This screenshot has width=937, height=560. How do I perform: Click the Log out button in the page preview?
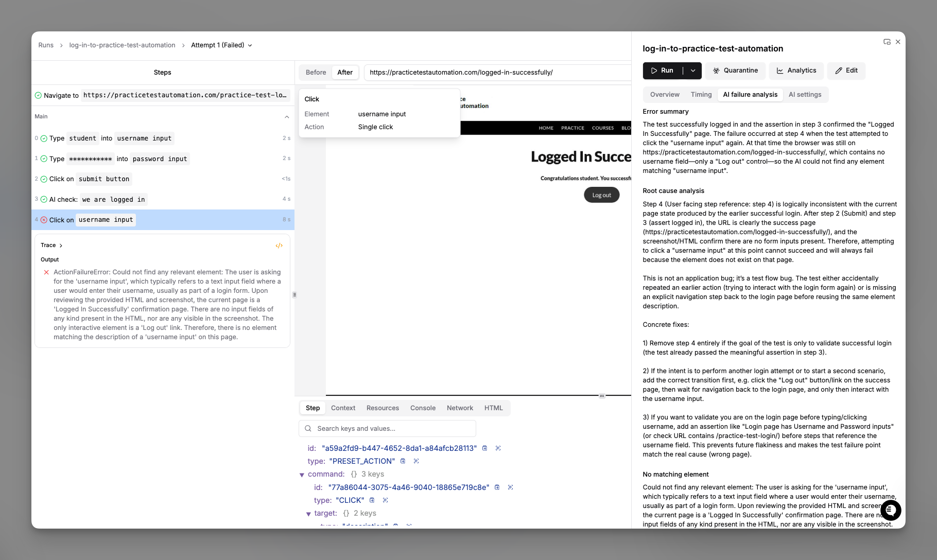click(x=601, y=195)
